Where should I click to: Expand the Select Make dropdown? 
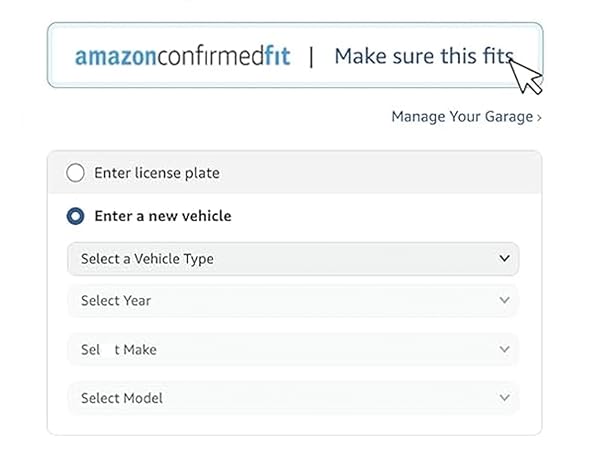tap(292, 350)
